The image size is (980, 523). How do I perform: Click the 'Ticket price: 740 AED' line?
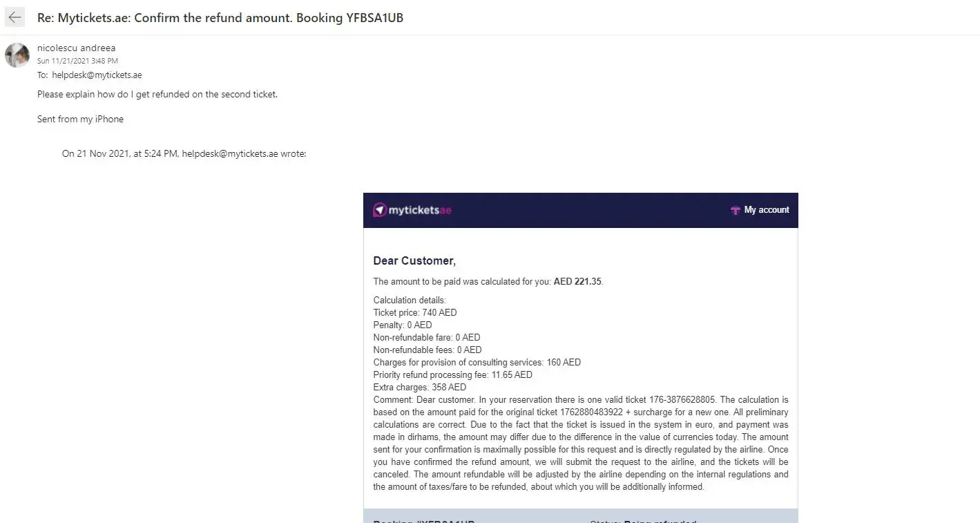pos(415,312)
